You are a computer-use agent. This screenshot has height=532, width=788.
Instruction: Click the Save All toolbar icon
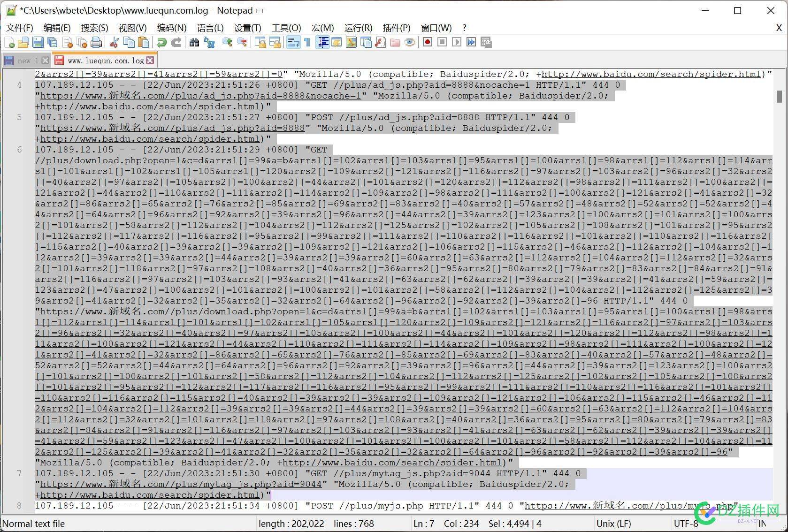(53, 43)
